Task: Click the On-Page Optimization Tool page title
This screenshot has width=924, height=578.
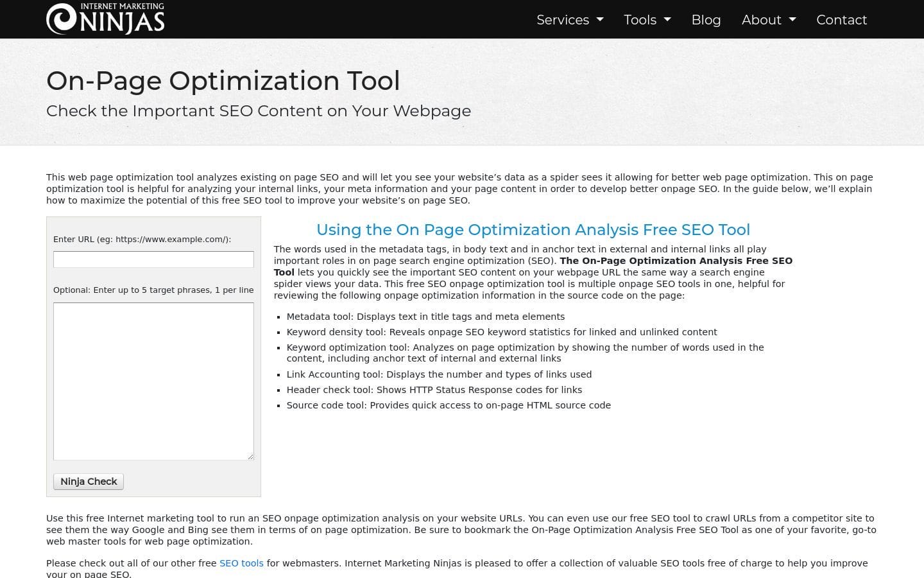Action: [x=223, y=81]
